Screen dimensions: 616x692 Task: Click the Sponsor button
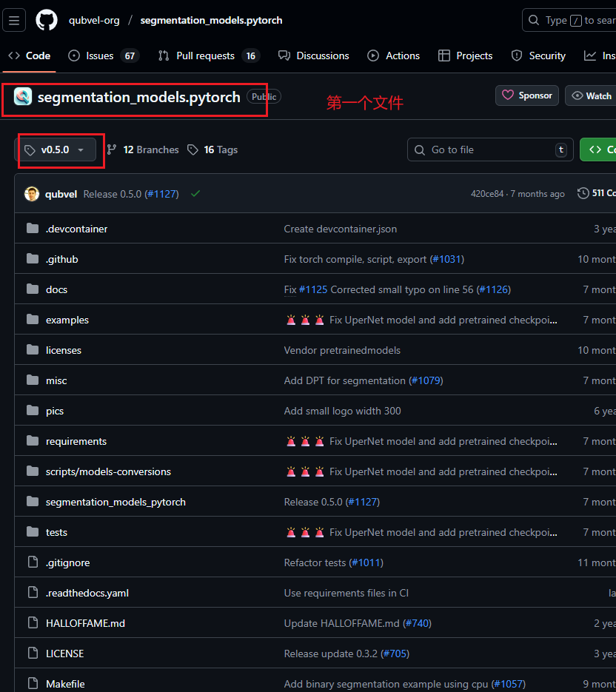[527, 95]
